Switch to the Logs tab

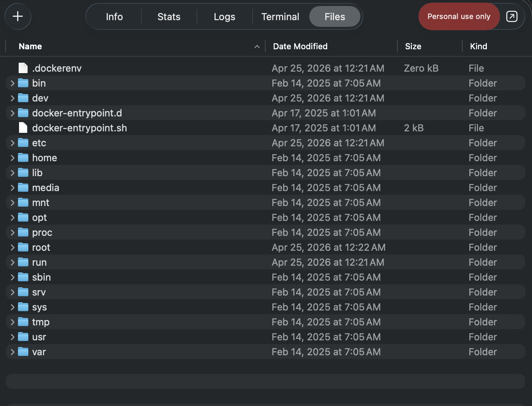coord(224,16)
